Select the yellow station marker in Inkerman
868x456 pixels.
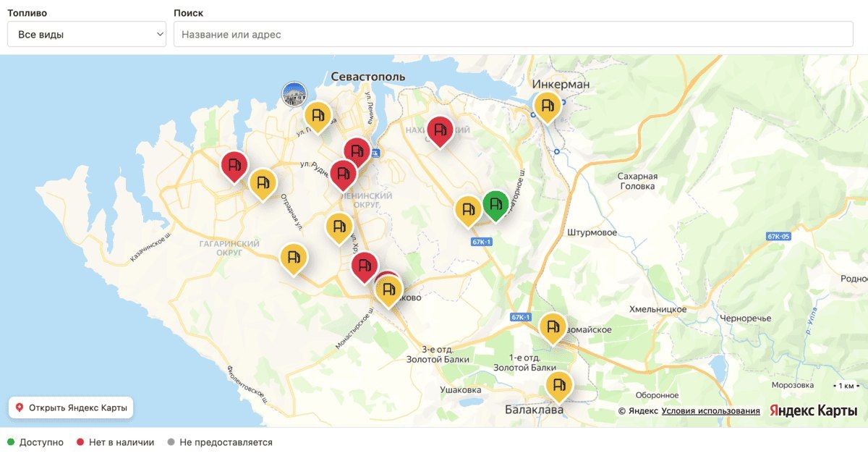547,106
